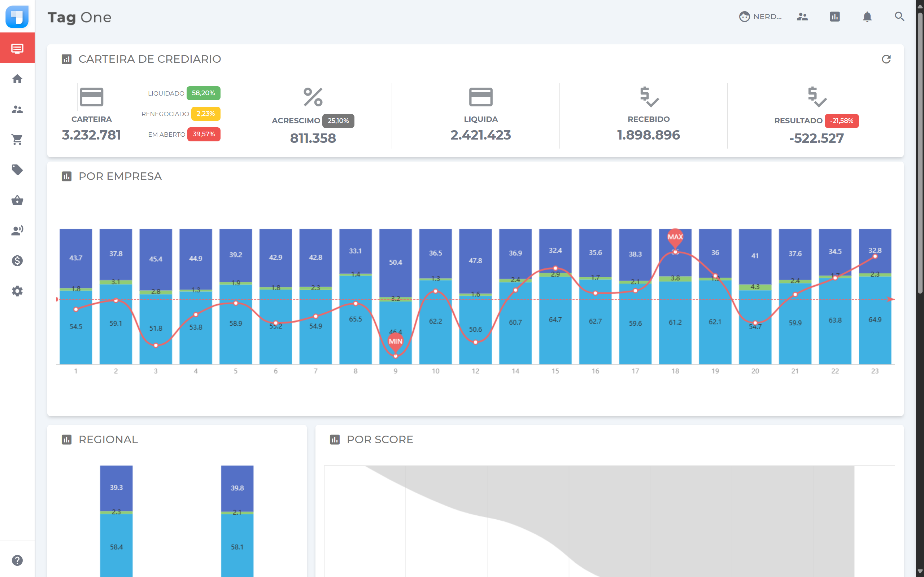
Task: Open the dollar sign finance icon
Action: [x=17, y=261]
